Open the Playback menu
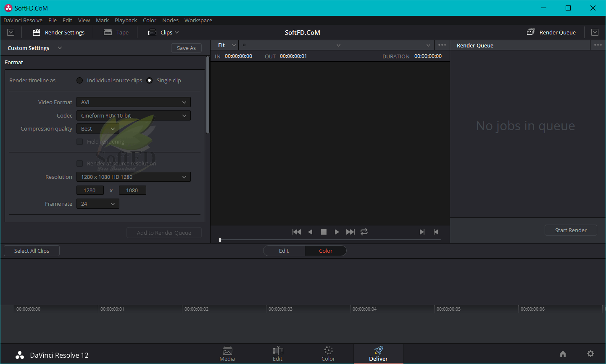The image size is (606, 364). click(126, 20)
